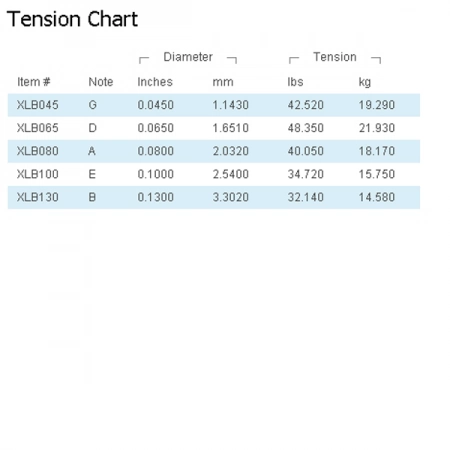Click the Tension group label
The width and height of the screenshot is (450, 450).
(x=335, y=57)
